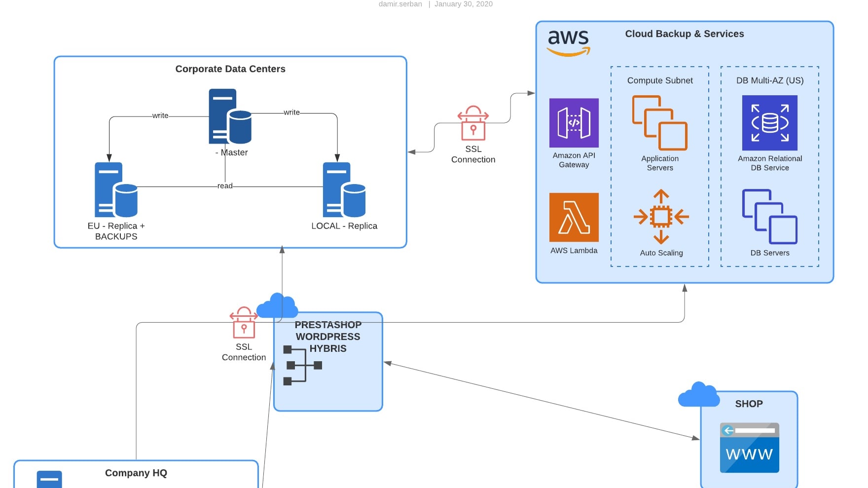Click the AWS Lambda icon

(574, 217)
